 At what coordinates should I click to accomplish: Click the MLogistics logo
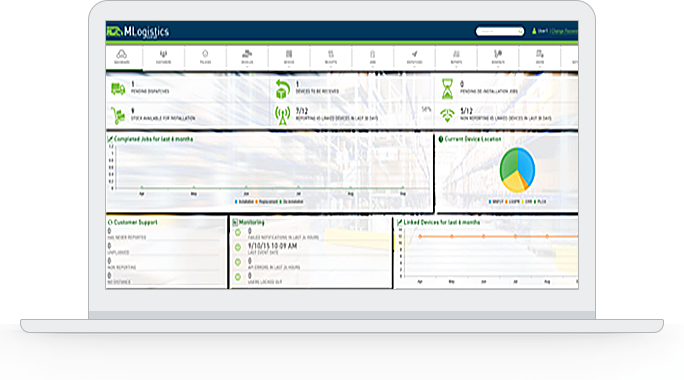click(x=138, y=31)
